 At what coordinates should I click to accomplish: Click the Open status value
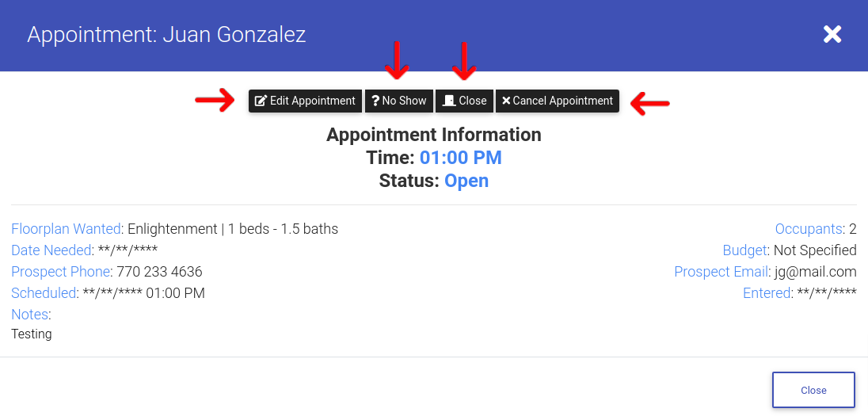(x=466, y=181)
